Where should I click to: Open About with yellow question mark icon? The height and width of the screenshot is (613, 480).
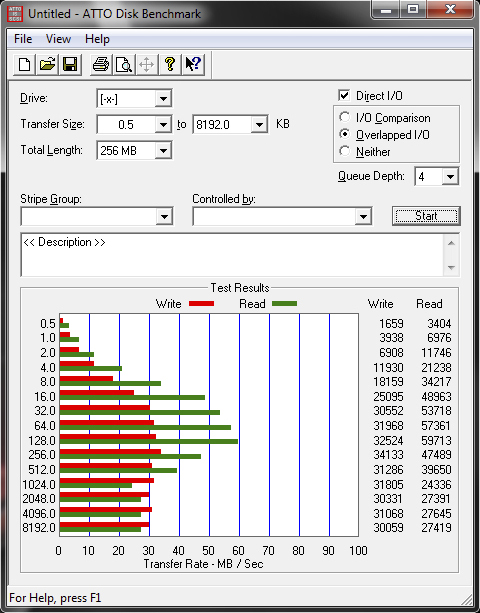tap(170, 65)
